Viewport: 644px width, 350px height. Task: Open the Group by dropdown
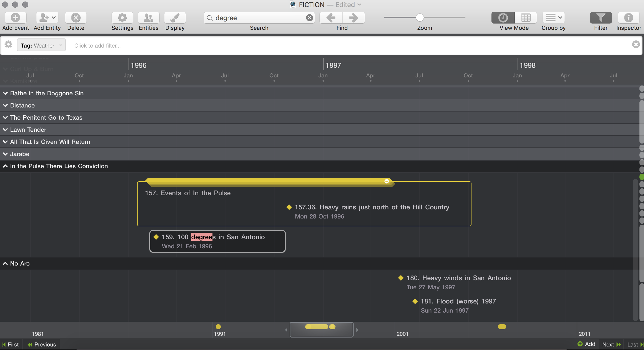(x=553, y=18)
